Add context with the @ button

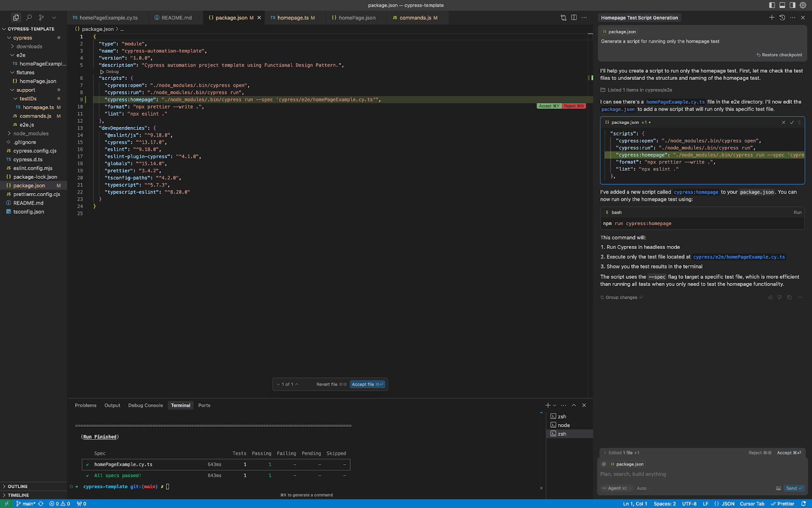tap(604, 464)
